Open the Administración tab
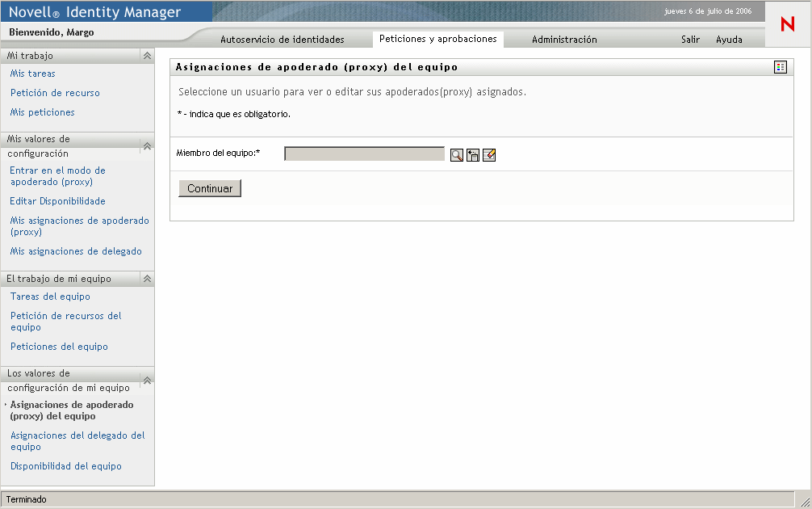812x509 pixels. point(564,40)
